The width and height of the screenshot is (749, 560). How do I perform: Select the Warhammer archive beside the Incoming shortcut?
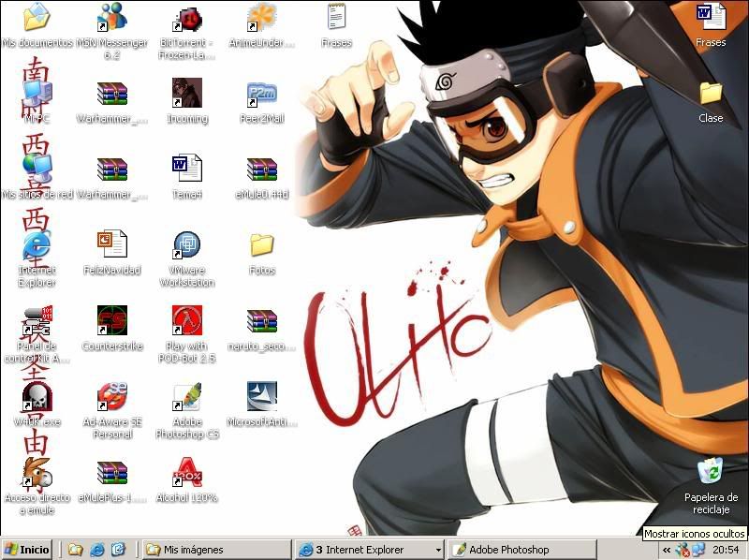pos(111,93)
